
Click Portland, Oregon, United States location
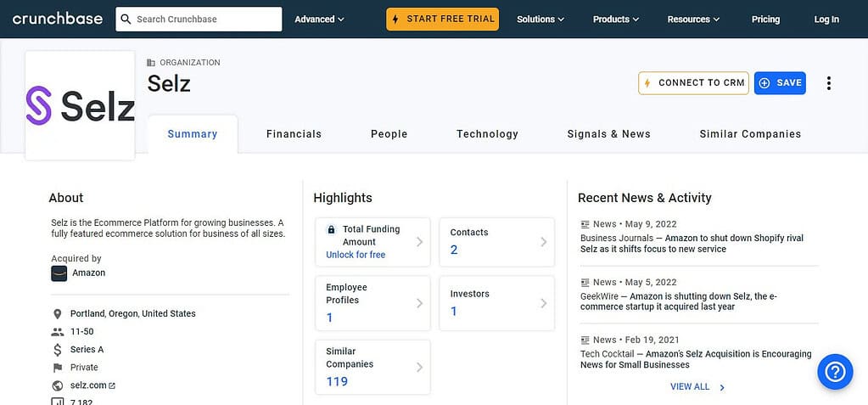click(x=133, y=313)
